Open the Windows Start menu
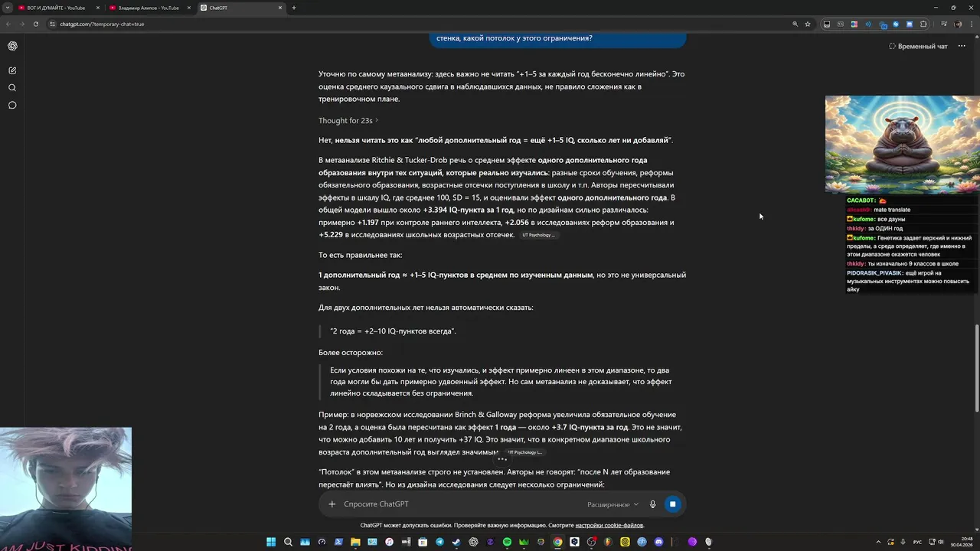Screen dimensions: 980x551 pos(271,542)
